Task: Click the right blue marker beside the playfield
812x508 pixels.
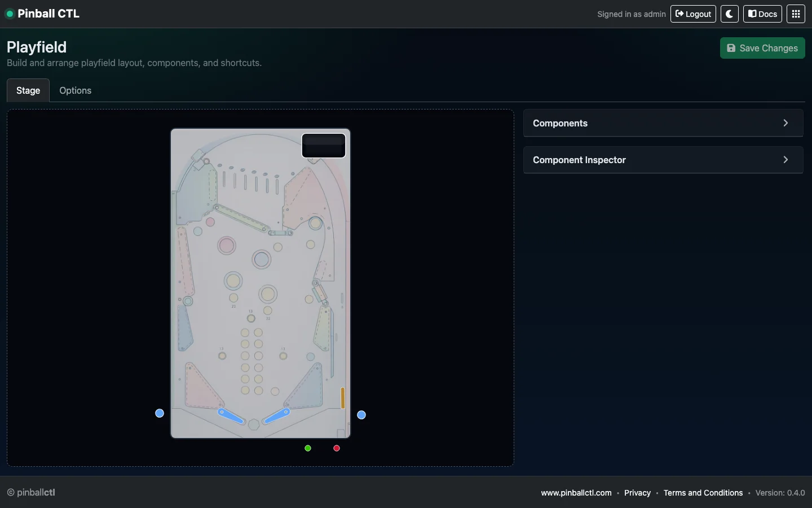Action: tap(361, 415)
